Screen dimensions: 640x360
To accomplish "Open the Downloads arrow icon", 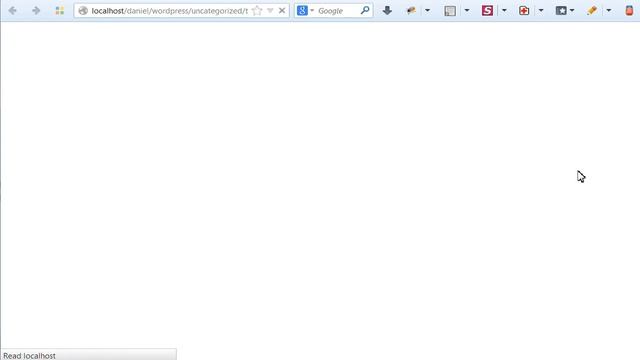I will (387, 11).
